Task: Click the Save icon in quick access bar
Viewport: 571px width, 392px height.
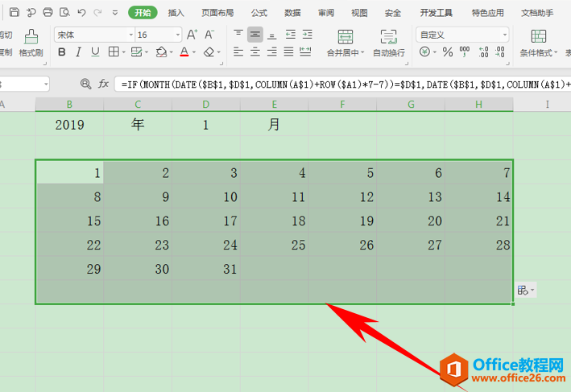Action: 14,12
